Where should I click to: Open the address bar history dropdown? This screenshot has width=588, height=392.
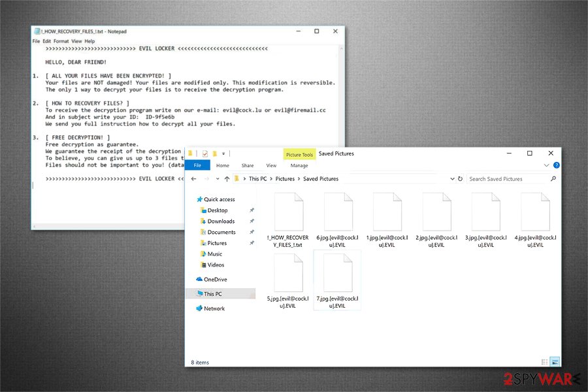pos(452,178)
